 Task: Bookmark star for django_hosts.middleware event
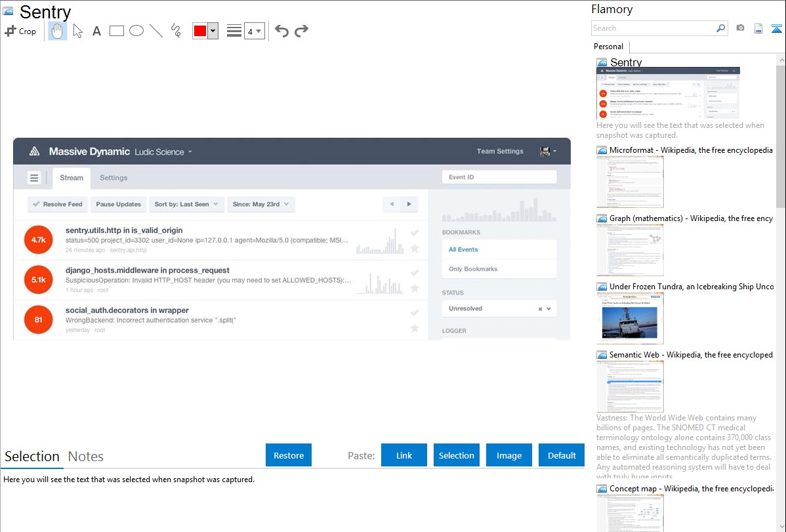415,289
